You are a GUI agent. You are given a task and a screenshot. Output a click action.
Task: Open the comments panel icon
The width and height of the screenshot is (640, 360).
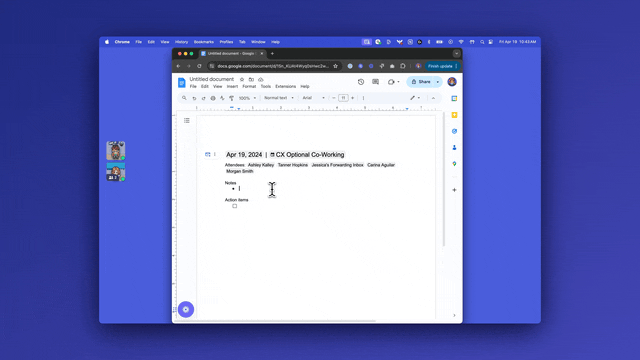click(x=376, y=82)
